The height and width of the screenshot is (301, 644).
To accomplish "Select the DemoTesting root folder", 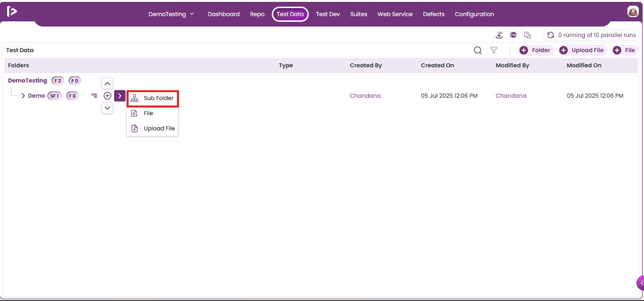I will click(x=27, y=81).
